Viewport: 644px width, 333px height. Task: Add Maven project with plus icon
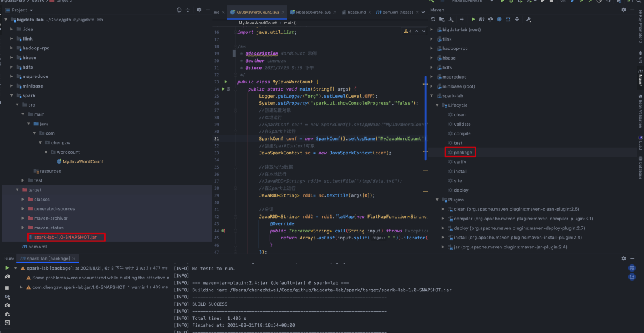click(x=462, y=19)
